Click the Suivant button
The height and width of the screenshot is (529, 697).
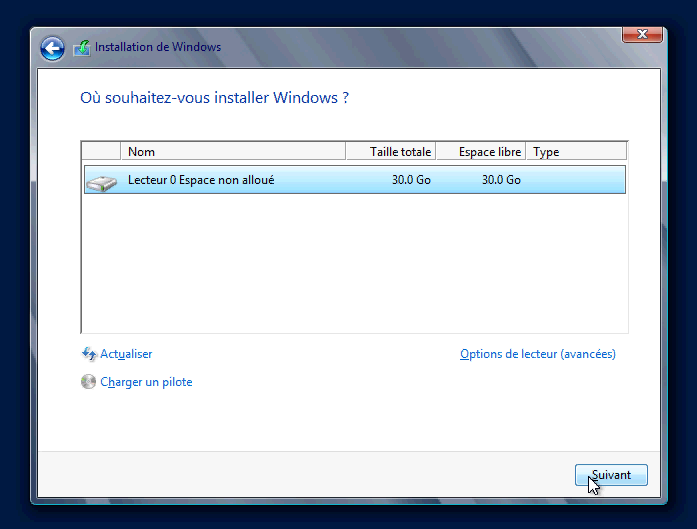pos(611,475)
